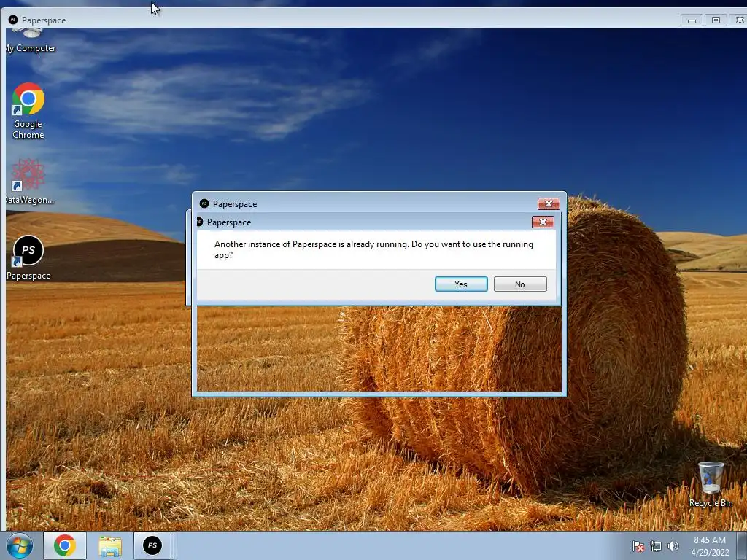Screen dimensions: 747x560
Task: Open the Action Center flag icon
Action: pyautogui.click(x=638, y=546)
